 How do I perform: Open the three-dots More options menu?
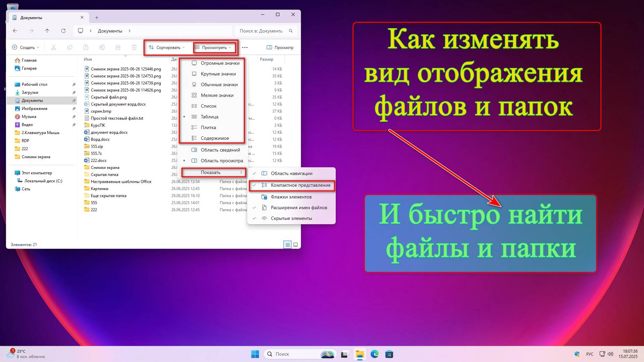245,48
